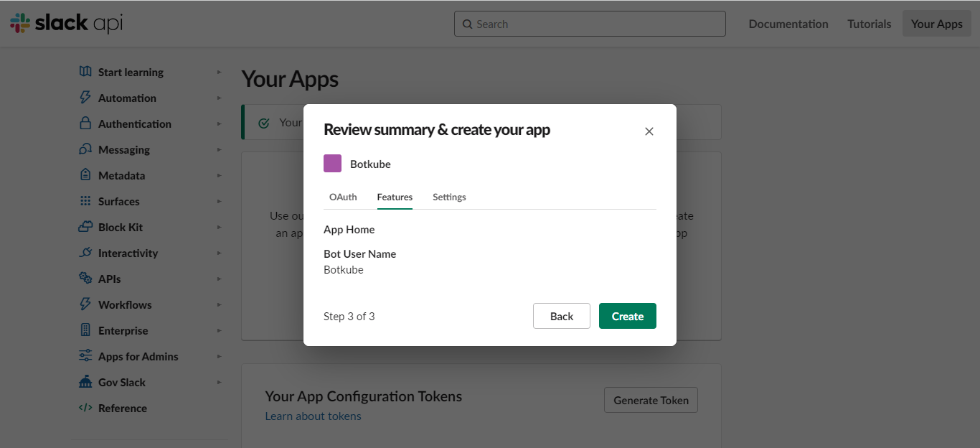The height and width of the screenshot is (448, 980).
Task: Expand the Enterprise section arrow
Action: pos(220,330)
